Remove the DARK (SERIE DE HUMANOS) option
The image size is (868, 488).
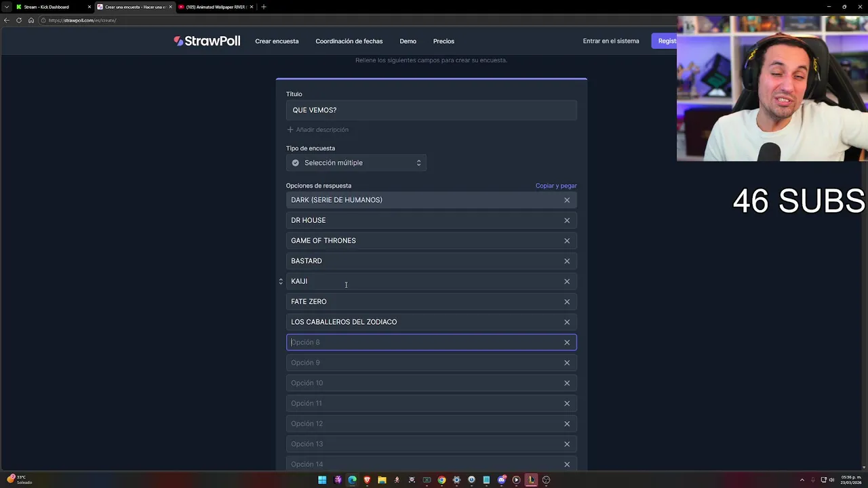pos(567,200)
